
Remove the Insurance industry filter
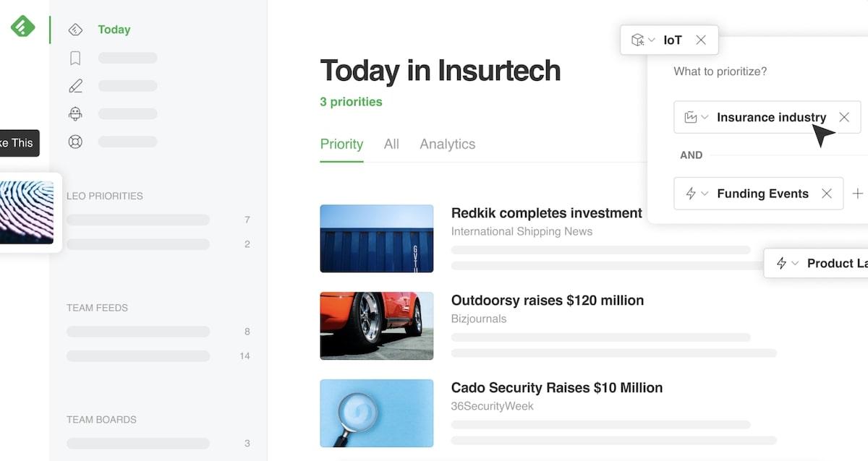843,117
